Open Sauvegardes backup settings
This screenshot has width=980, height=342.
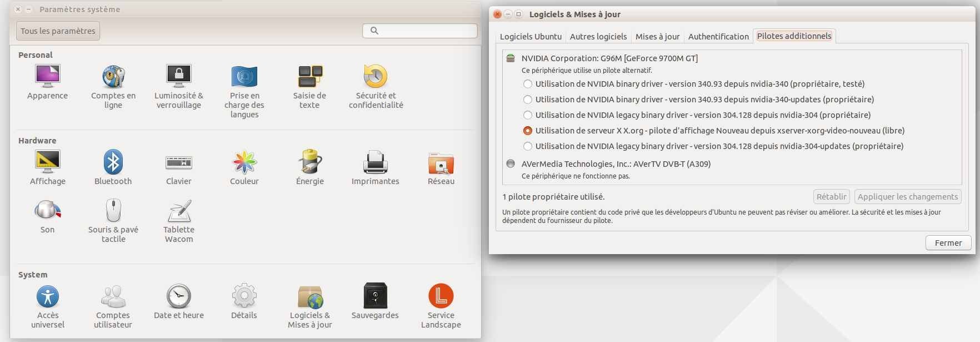click(375, 296)
